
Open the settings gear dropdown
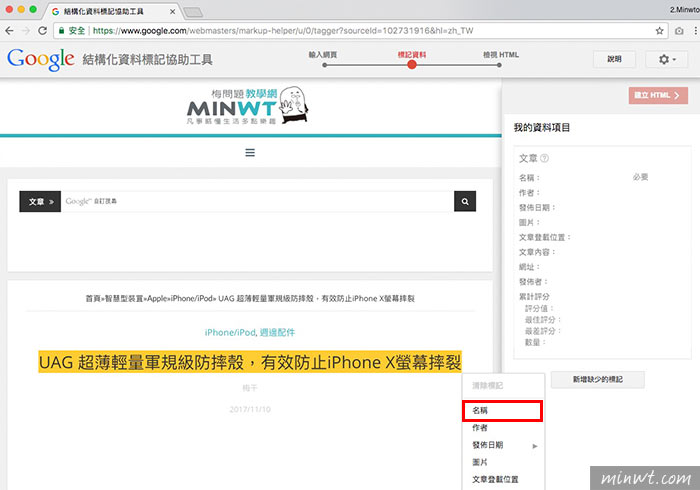point(667,59)
